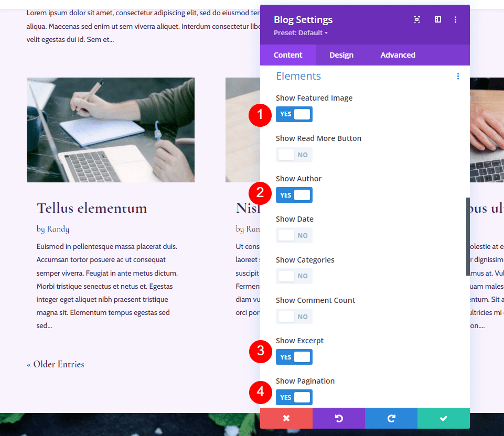Open the modal expand icon
504x436 pixels.
(x=417, y=19)
